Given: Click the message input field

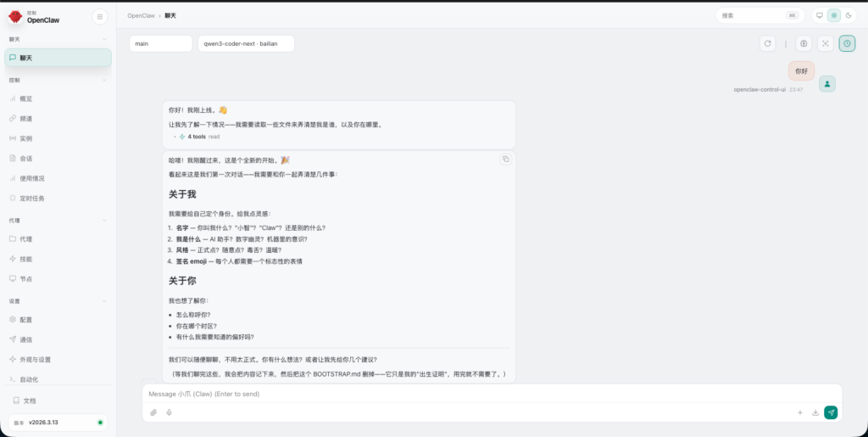Looking at the screenshot, I should (492, 394).
